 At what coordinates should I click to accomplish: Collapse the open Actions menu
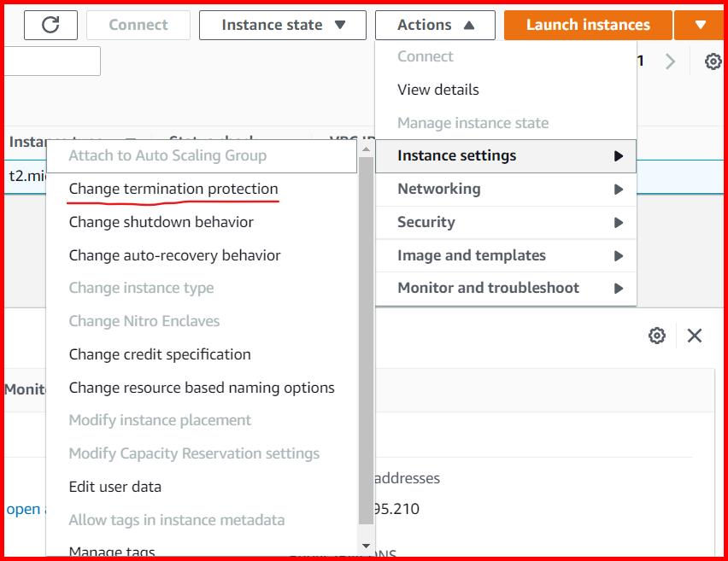click(x=435, y=25)
